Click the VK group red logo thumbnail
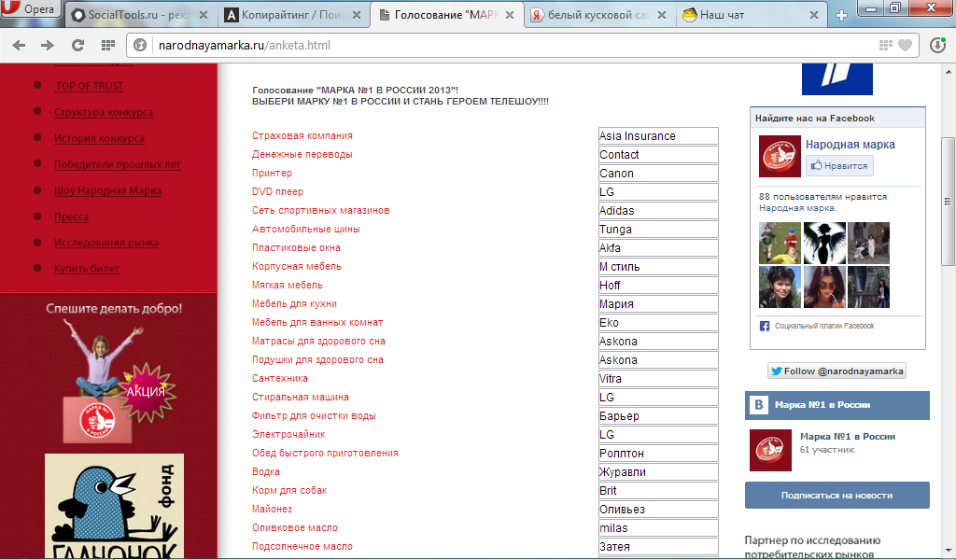Image resolution: width=956 pixels, height=560 pixels. 770,450
